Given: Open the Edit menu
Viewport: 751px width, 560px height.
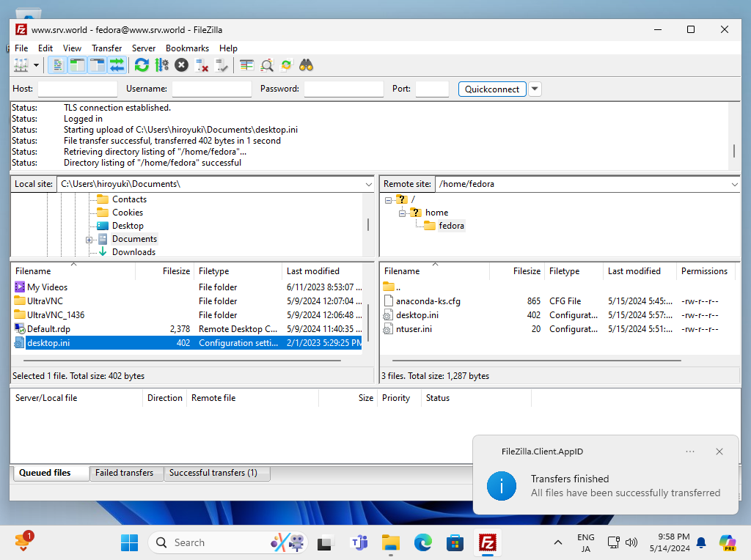Looking at the screenshot, I should click(x=45, y=48).
